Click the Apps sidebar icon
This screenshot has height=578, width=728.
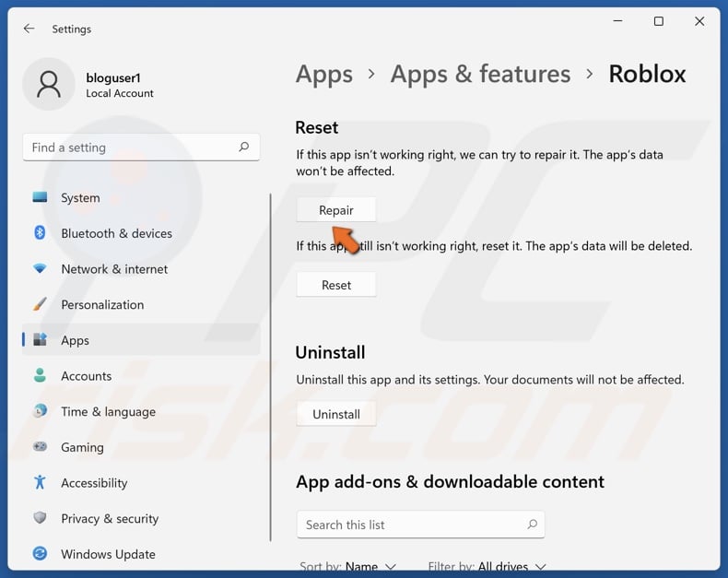(x=40, y=339)
